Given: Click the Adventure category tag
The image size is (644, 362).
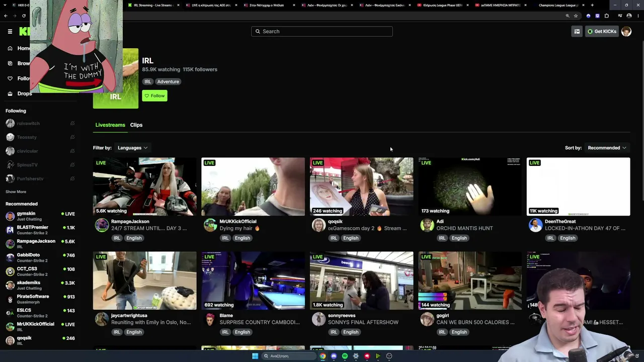Looking at the screenshot, I should pos(168,81).
